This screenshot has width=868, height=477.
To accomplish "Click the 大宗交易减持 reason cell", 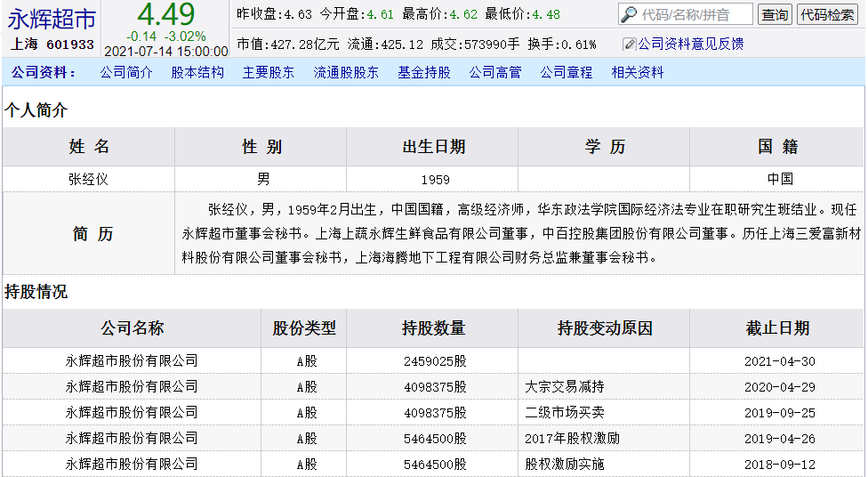I will [x=565, y=387].
